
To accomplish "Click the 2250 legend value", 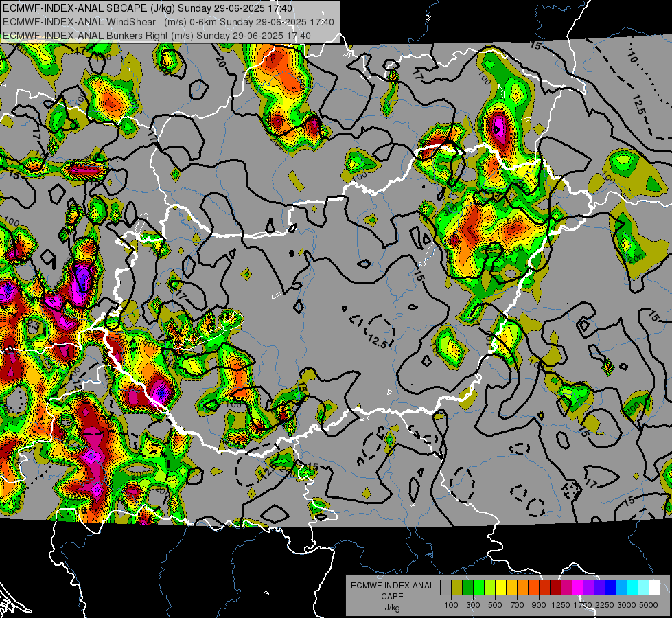I will pos(605,605).
